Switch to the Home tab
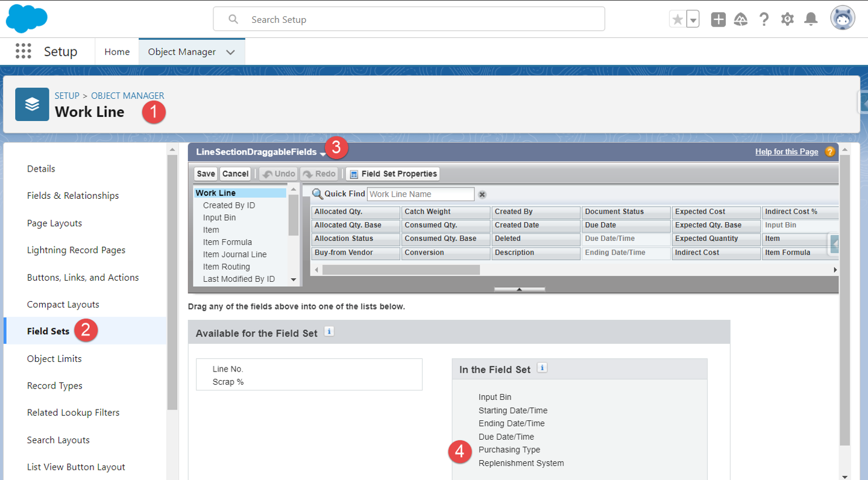Viewport: 868px width, 480px height. (117, 52)
